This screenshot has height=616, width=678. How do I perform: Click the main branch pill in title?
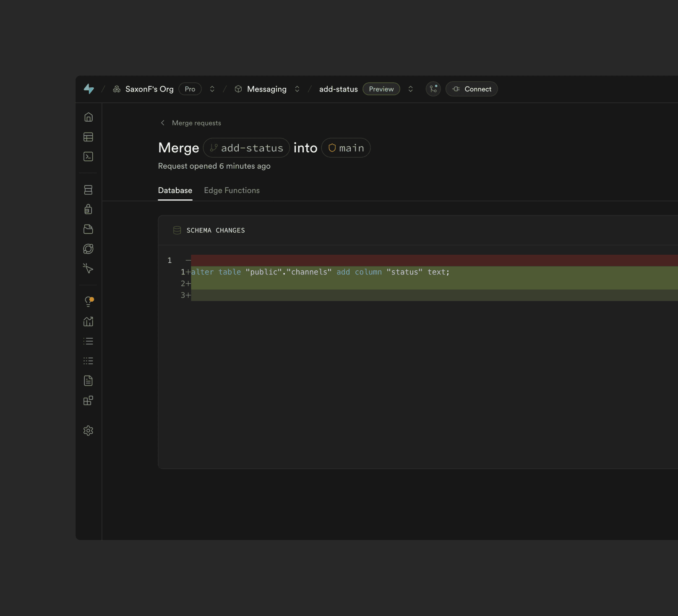(x=346, y=148)
